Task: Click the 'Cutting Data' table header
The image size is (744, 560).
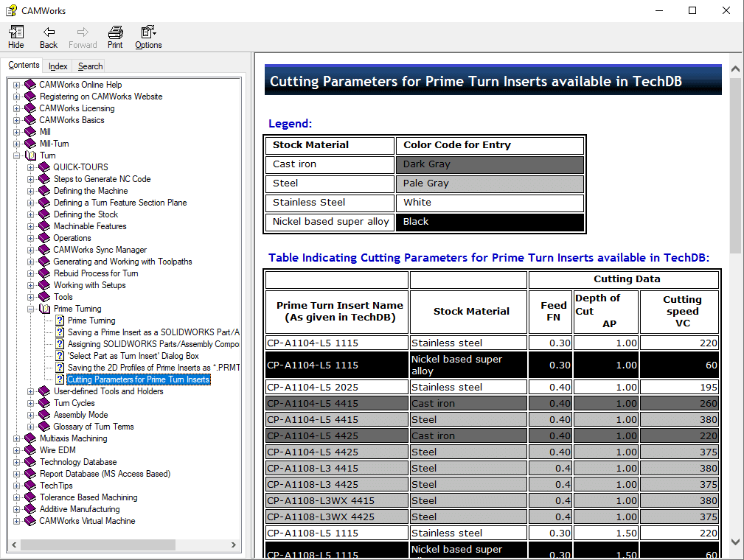Action: point(624,279)
